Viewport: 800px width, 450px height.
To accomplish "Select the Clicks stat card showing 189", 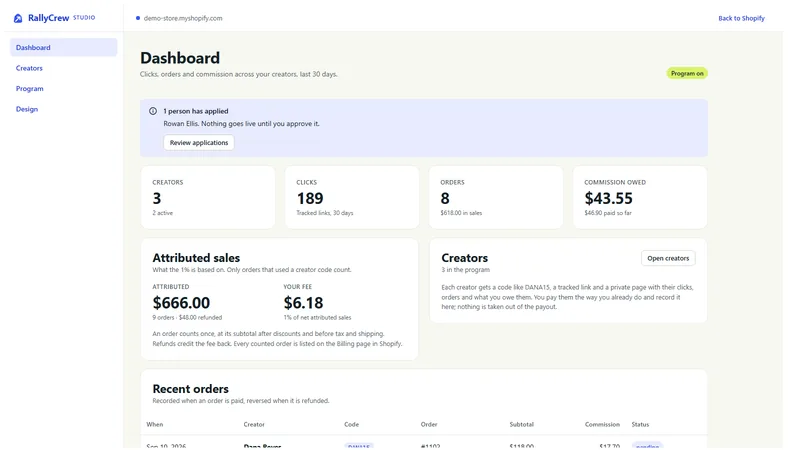I will click(352, 197).
